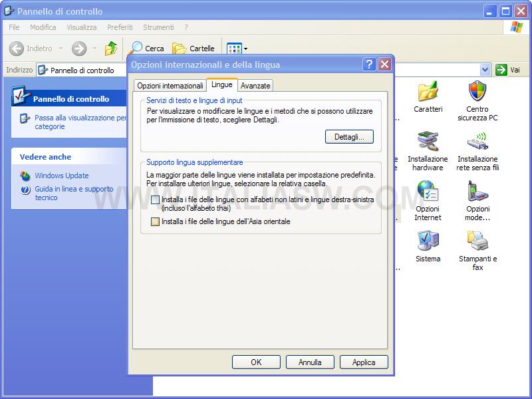Click the green Vai arrow icon
The width and height of the screenshot is (532, 399).
(501, 70)
